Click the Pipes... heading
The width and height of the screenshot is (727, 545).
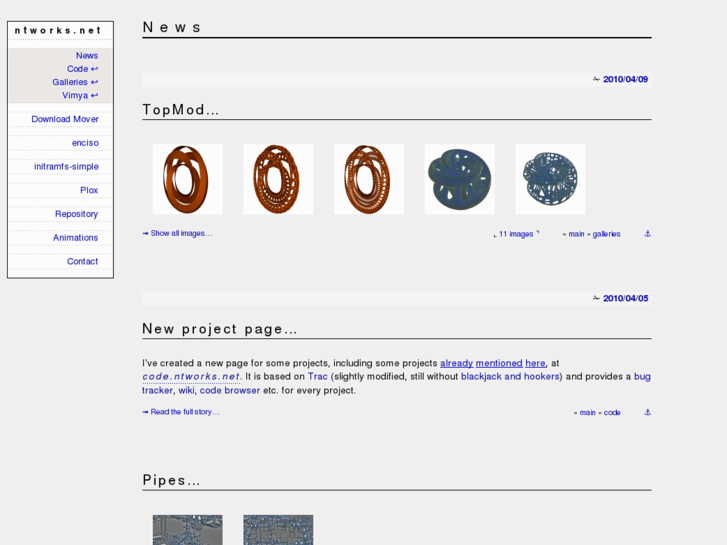172,480
